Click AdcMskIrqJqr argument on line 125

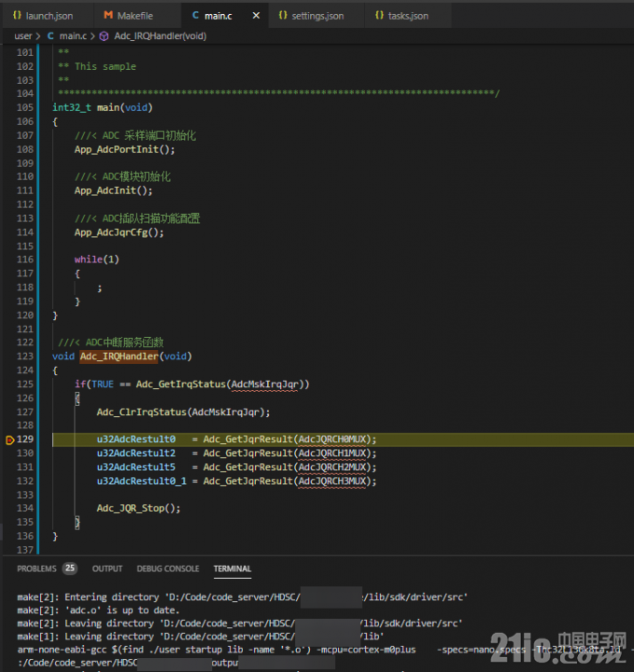264,384
